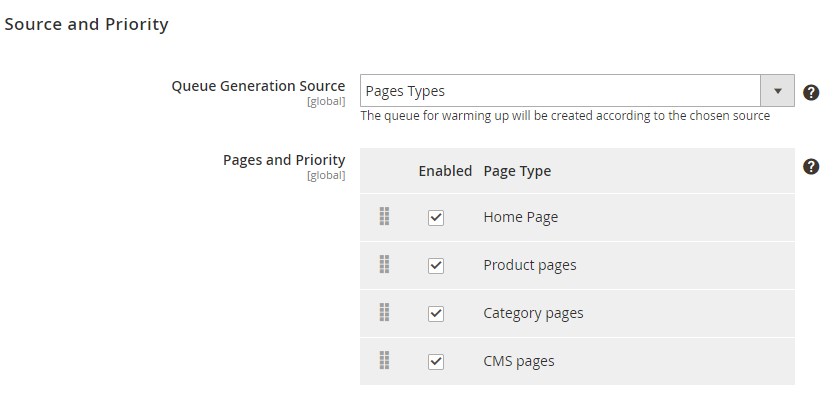Click the Category pages row label
Viewport: 833px width, 404px height.
pyautogui.click(x=533, y=313)
